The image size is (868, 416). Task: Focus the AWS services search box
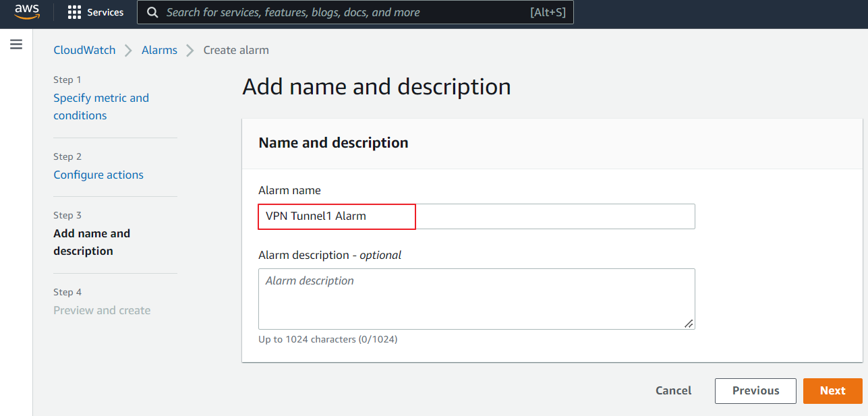[337, 13]
